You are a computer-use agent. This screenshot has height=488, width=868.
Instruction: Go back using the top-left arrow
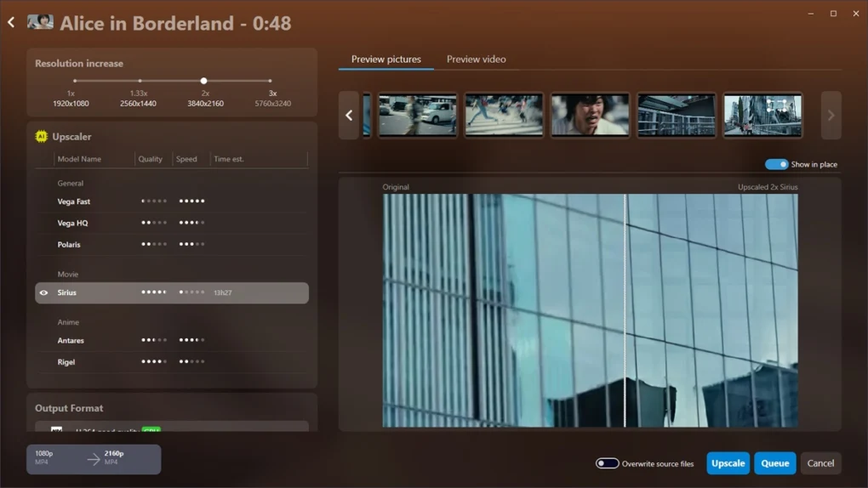pos(11,23)
